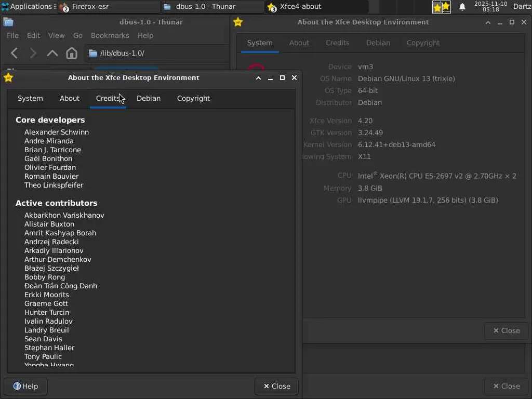
Task: Select System tab in front About window
Action: 30,98
